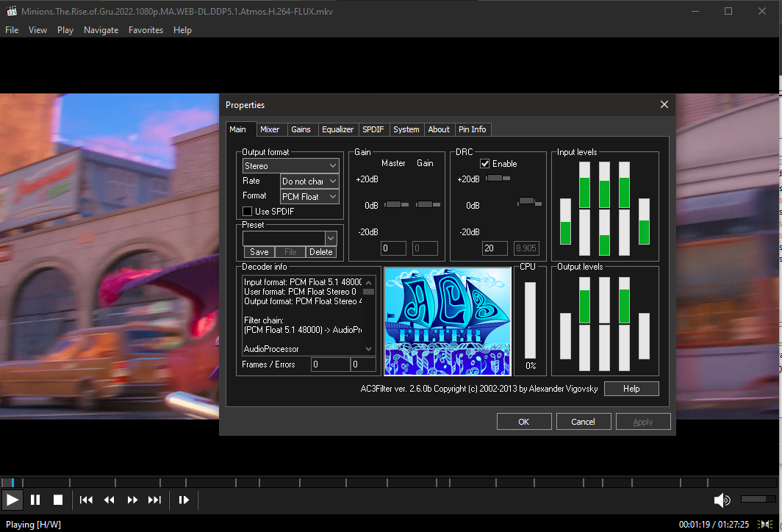Apply changes with the Apply button
Image resolution: width=782 pixels, height=532 pixels.
pos(642,421)
